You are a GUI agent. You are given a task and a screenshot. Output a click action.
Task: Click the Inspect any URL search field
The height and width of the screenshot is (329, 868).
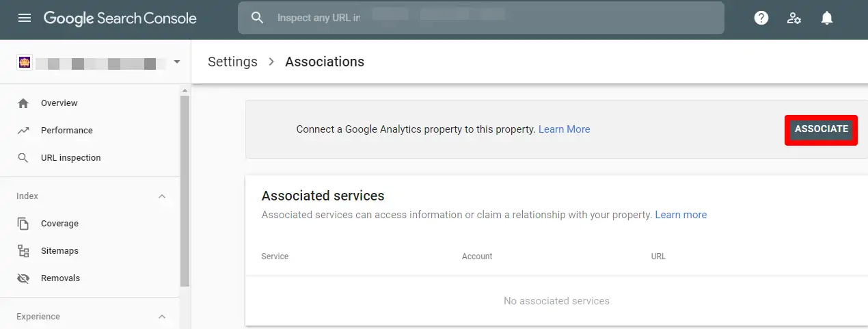[x=478, y=18]
